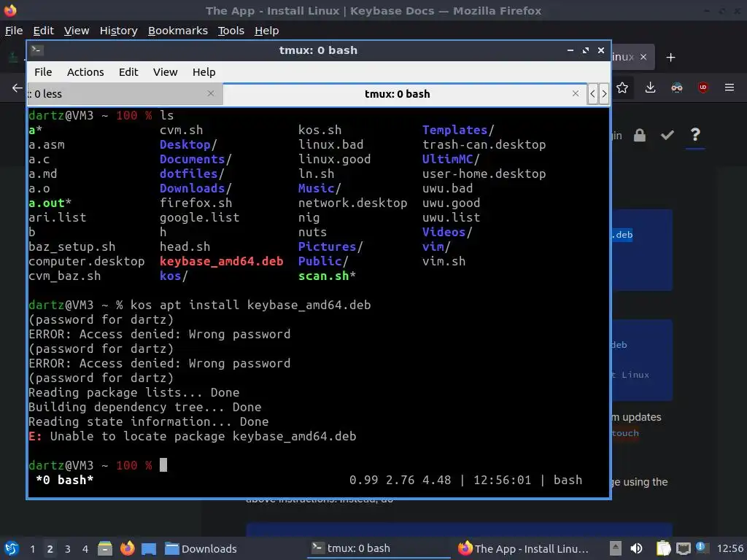Open the terminal View menu
The height and width of the screenshot is (560, 747).
[x=165, y=72]
